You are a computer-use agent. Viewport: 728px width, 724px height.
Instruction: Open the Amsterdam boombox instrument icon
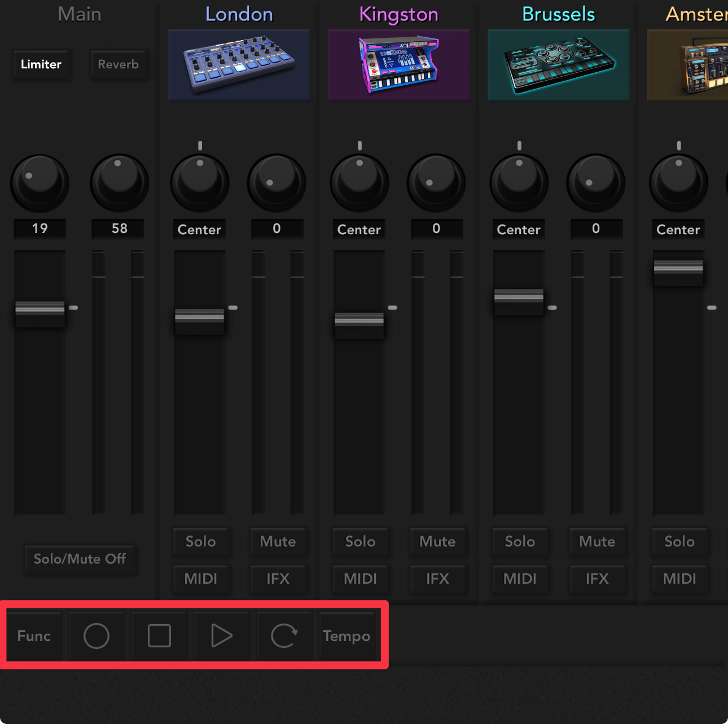click(x=688, y=65)
